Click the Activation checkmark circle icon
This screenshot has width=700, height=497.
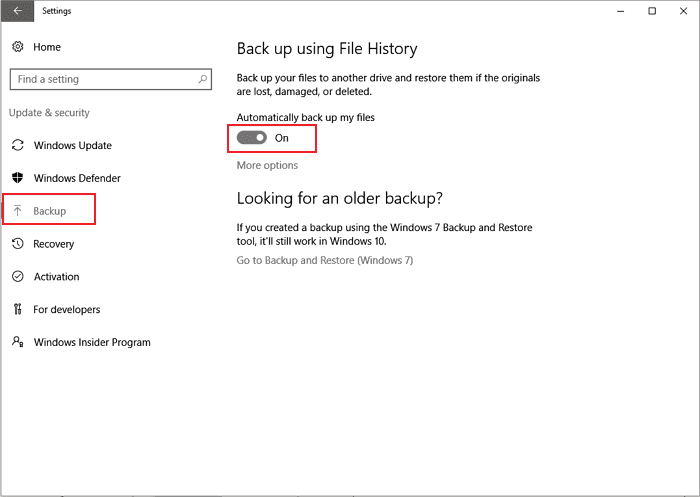click(17, 276)
